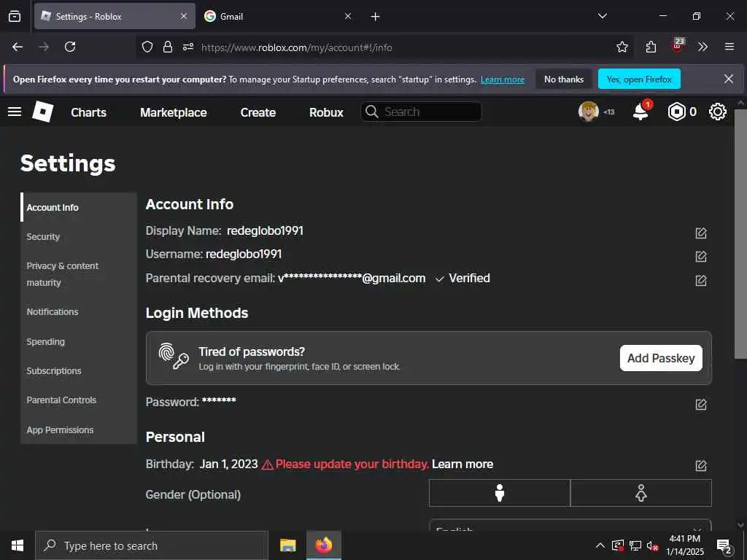The width and height of the screenshot is (747, 560).
Task: Open Learn more link beside birthday warning
Action: tap(462, 464)
